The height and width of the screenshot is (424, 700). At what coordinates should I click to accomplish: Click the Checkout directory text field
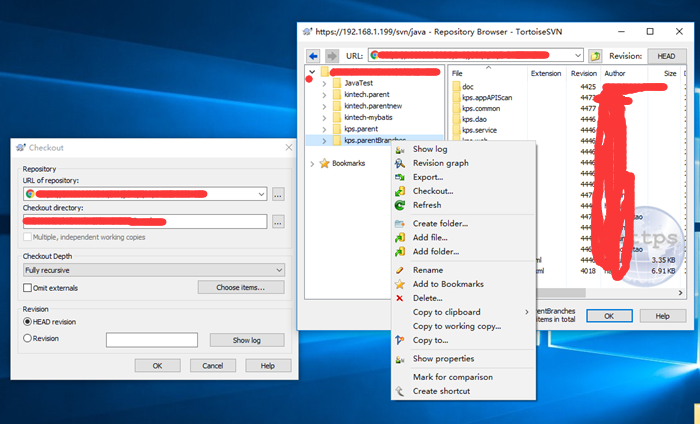[145, 221]
